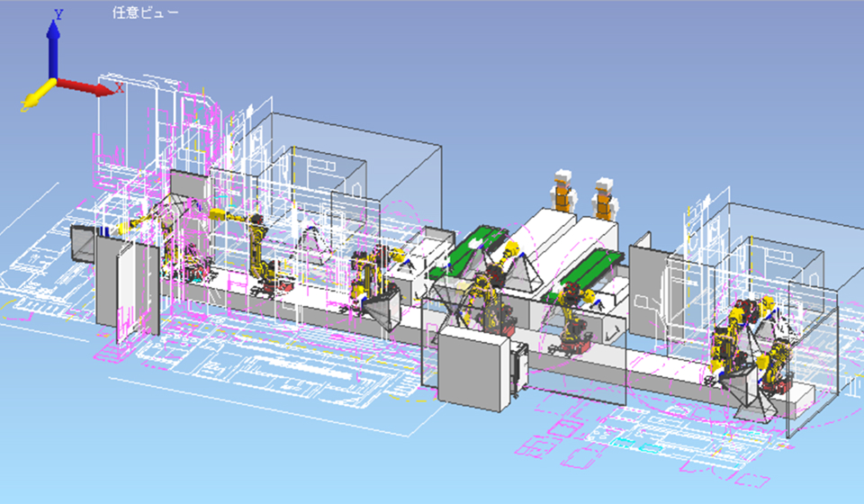
Task: Click the red X axis arrow
Action: 90,86
